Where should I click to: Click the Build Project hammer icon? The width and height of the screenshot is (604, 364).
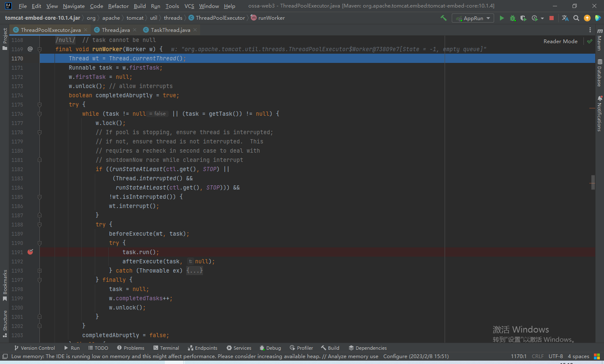click(443, 18)
